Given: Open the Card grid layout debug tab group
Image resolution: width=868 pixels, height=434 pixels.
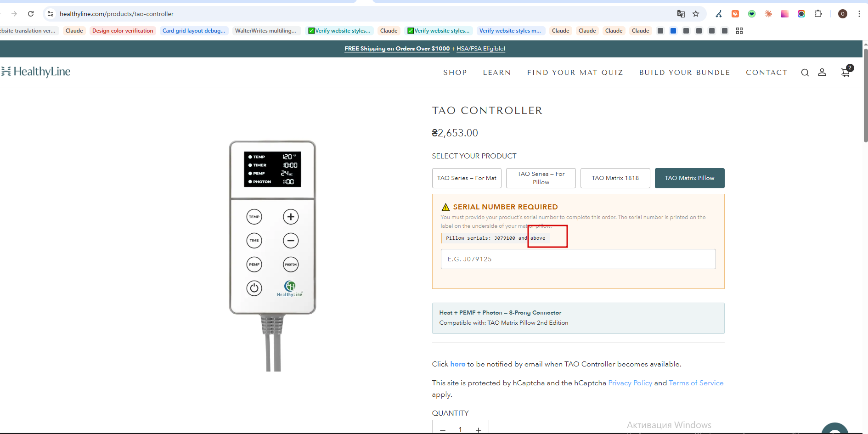Looking at the screenshot, I should (x=194, y=31).
